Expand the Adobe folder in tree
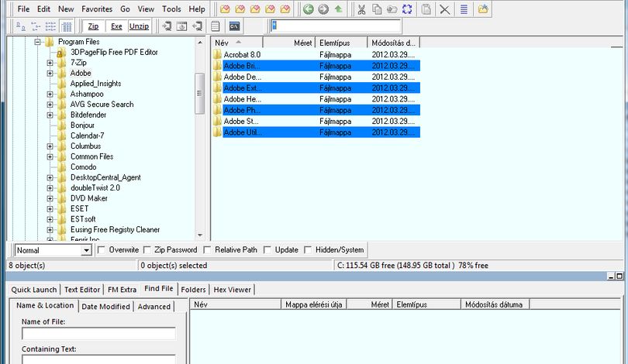Screen dimensions: 628x364 pyautogui.click(x=50, y=74)
